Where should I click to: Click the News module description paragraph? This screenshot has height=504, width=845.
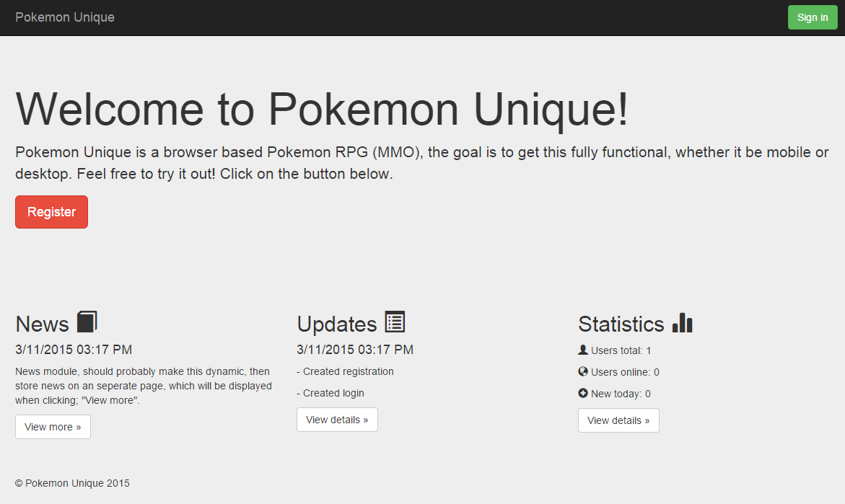144,386
